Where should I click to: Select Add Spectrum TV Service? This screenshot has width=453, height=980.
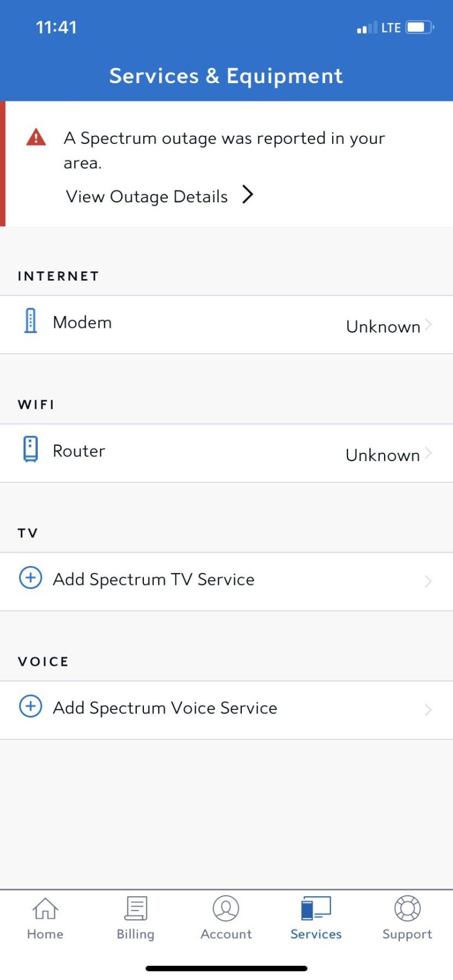tap(154, 580)
